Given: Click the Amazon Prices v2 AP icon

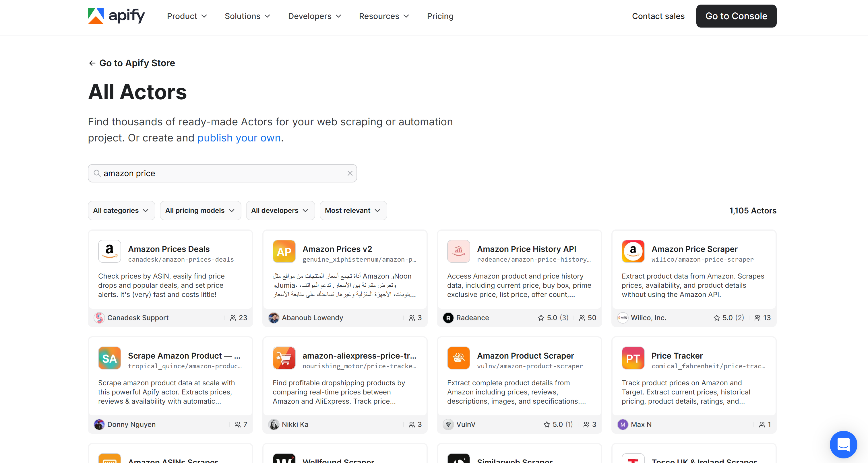Looking at the screenshot, I should pos(284,251).
